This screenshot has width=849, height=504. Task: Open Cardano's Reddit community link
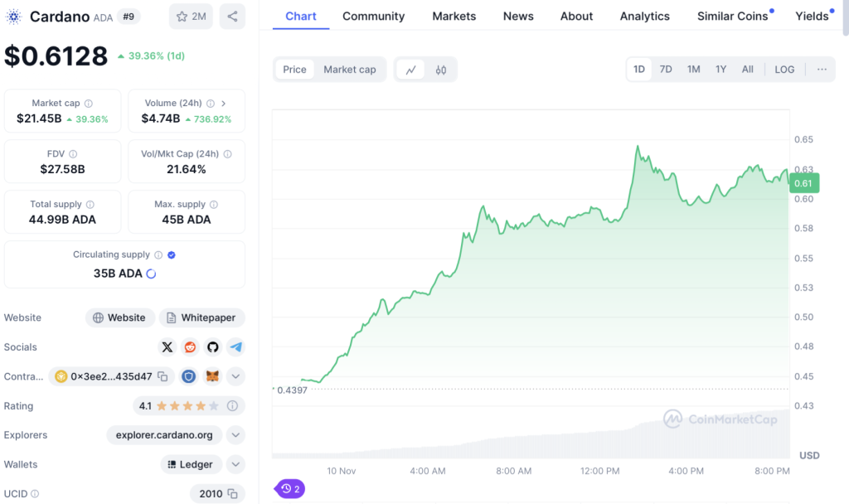coord(190,347)
